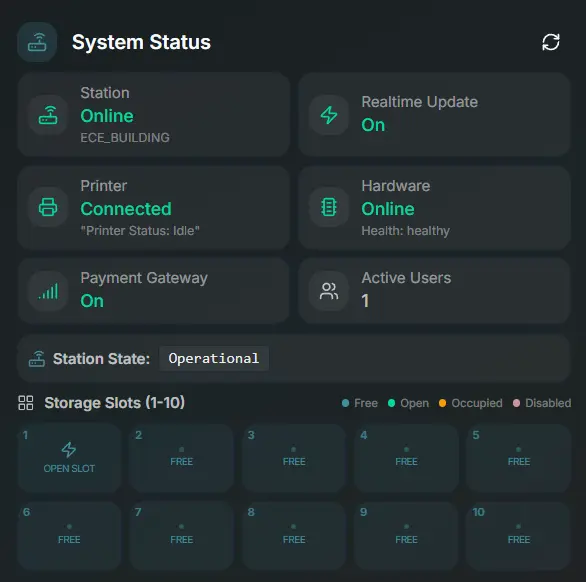586x582 pixels.
Task: Click the Operational state badge
Action: [214, 358]
